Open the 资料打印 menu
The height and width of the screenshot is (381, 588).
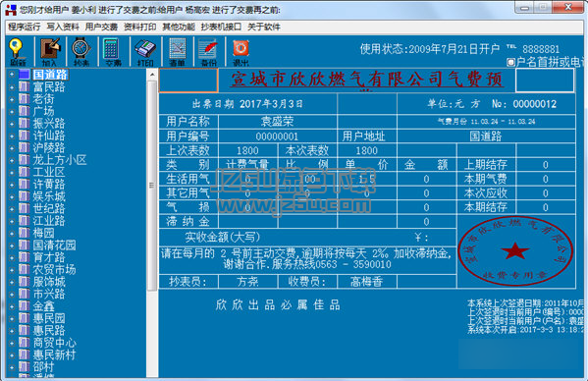(139, 27)
